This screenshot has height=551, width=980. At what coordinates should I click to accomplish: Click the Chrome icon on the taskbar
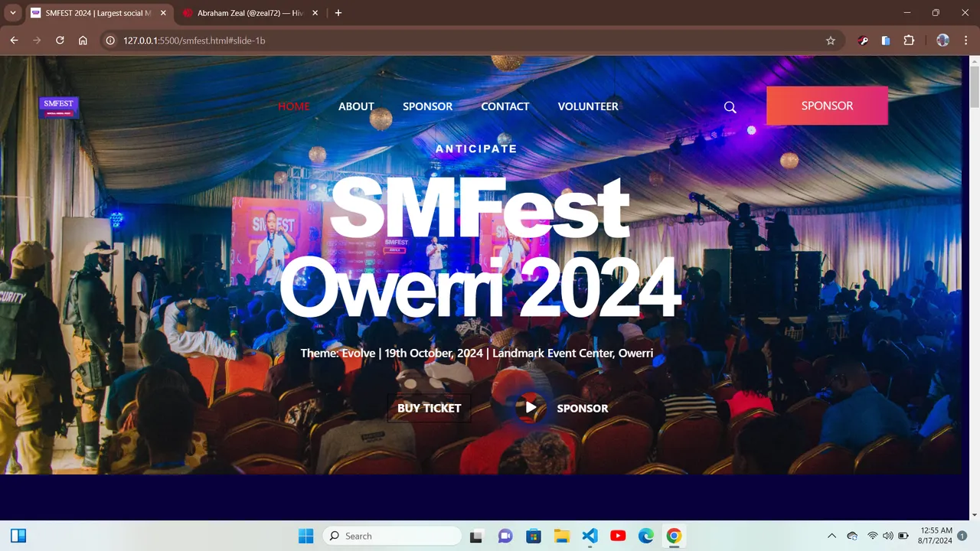click(674, 536)
